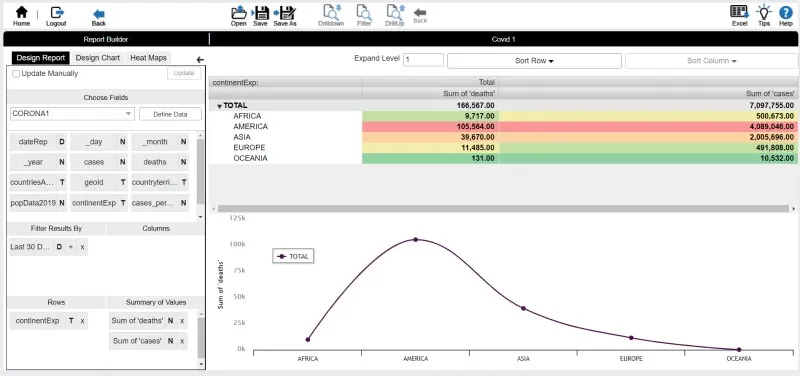The width and height of the screenshot is (800, 376).
Task: Remove the Last 30 D... filter with x
Action: click(82, 247)
